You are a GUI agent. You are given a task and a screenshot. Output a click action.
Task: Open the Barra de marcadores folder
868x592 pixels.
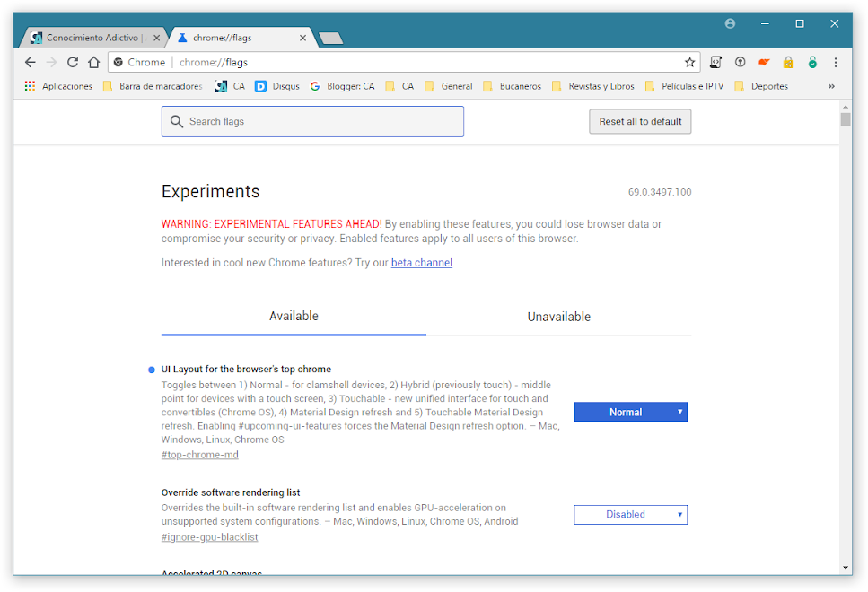pyautogui.click(x=153, y=86)
